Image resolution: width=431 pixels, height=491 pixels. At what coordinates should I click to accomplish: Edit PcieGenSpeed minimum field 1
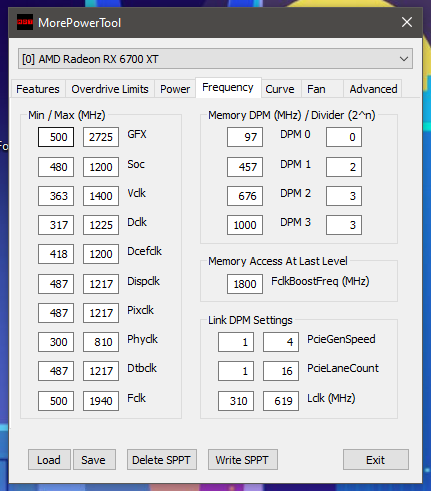click(236, 342)
